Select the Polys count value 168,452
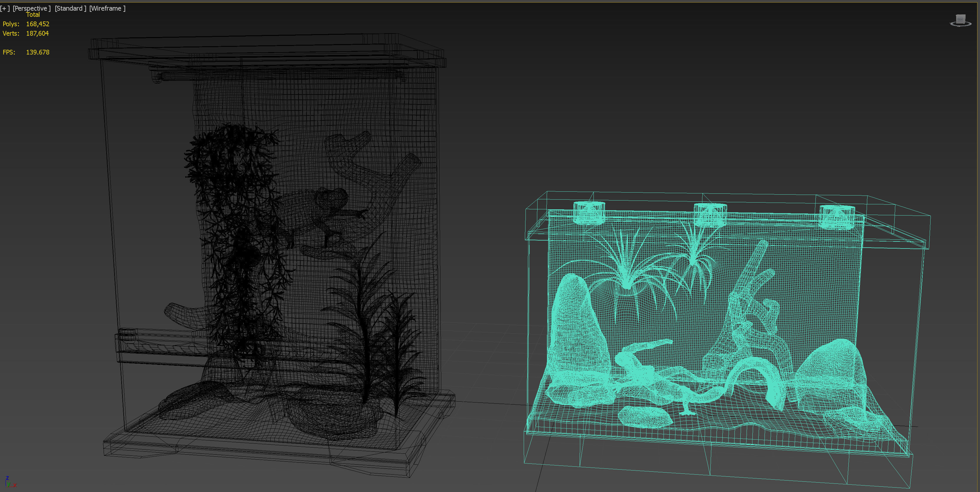The width and height of the screenshot is (980, 492). [x=38, y=24]
